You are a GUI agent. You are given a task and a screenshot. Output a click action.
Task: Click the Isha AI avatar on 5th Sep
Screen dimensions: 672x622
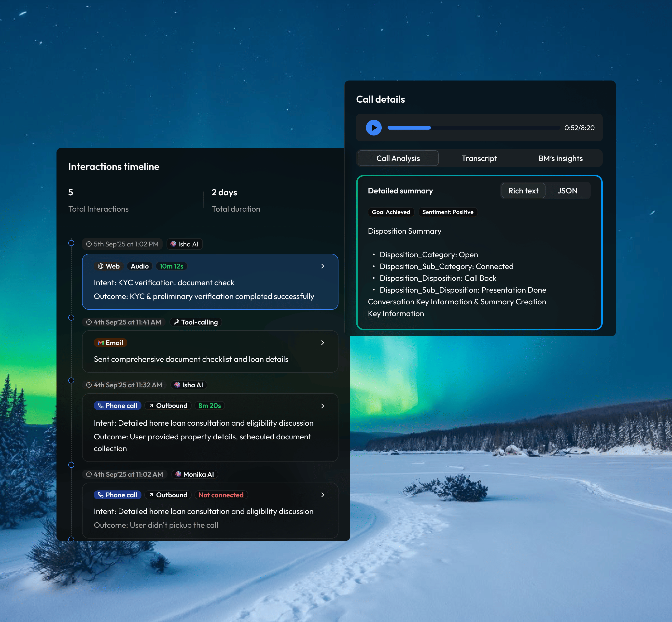173,244
